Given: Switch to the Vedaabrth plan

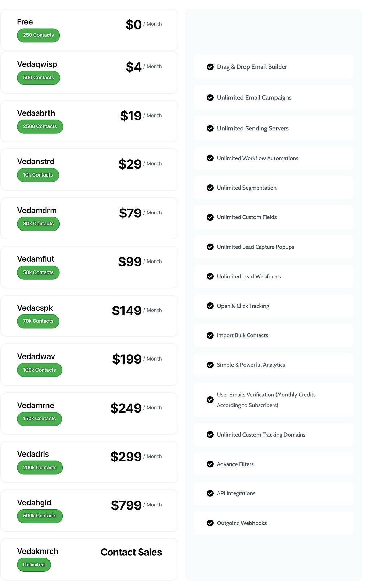Looking at the screenshot, I should (89, 121).
